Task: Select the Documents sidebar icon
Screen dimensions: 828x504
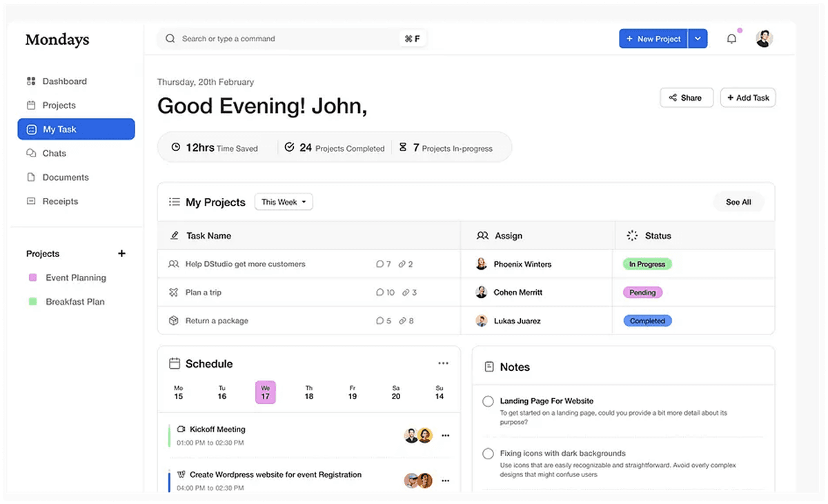Action: click(x=30, y=177)
